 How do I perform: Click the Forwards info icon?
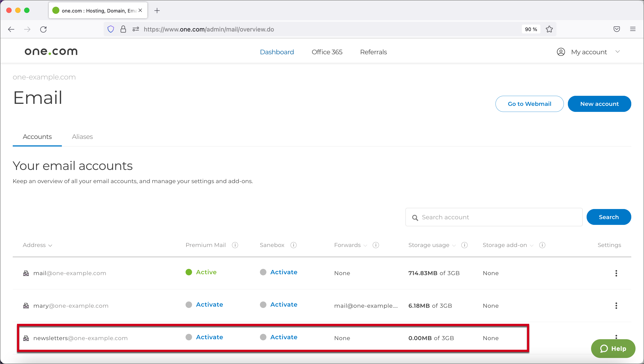tap(376, 245)
